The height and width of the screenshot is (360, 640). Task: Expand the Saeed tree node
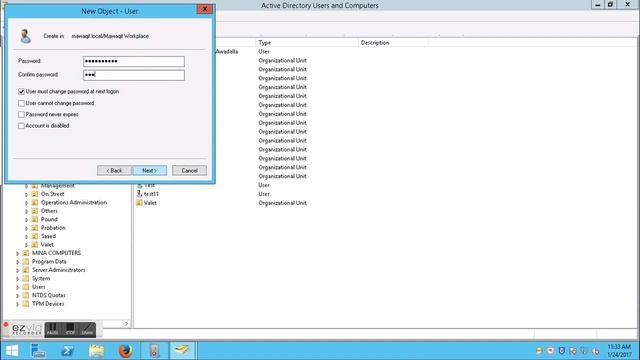(x=27, y=237)
